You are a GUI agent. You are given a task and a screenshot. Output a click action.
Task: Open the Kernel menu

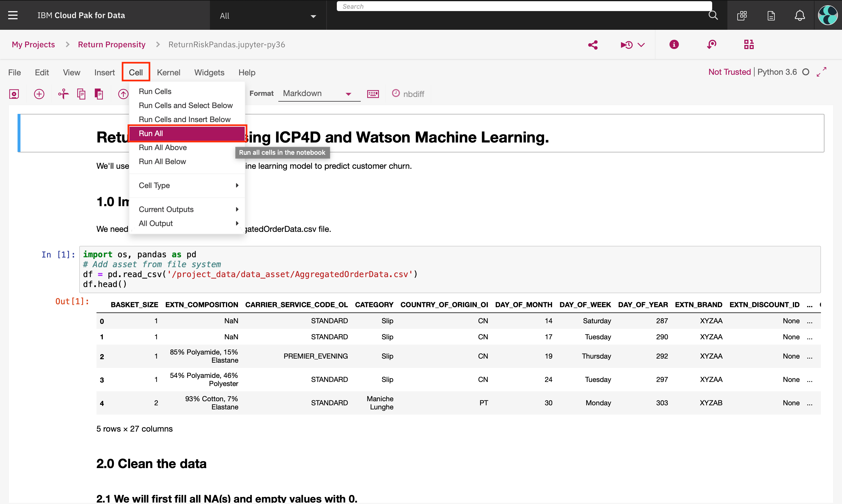(x=168, y=72)
